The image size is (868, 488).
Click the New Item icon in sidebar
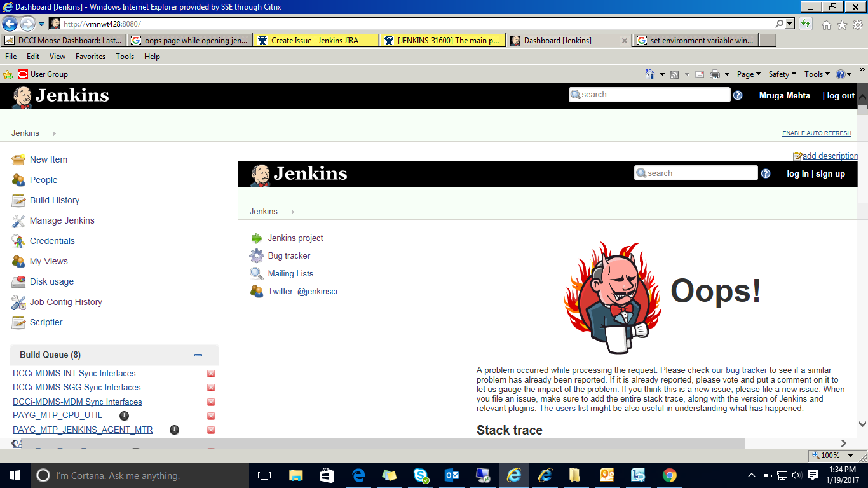tap(18, 159)
